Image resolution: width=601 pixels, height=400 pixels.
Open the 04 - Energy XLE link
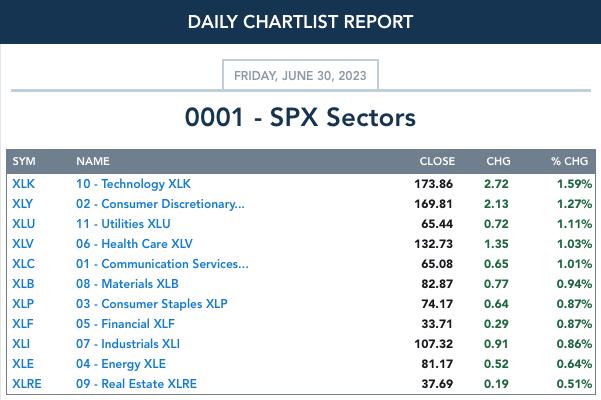pos(121,364)
